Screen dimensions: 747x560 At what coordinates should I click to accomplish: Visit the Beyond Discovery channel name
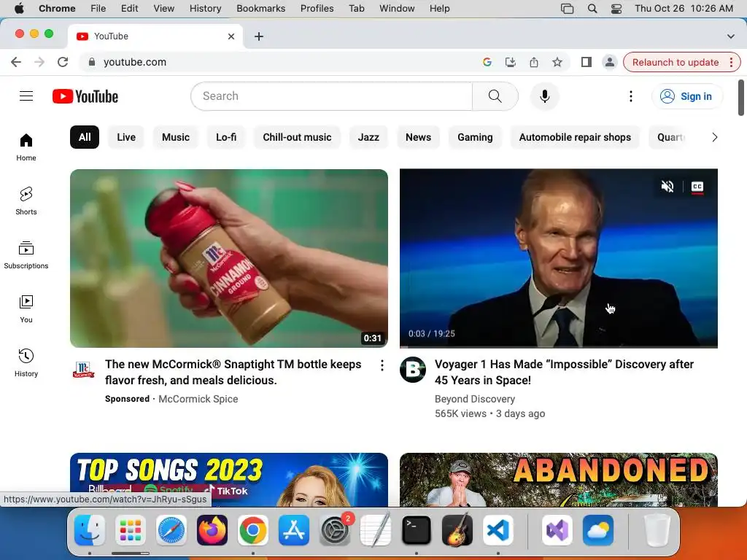pos(475,399)
